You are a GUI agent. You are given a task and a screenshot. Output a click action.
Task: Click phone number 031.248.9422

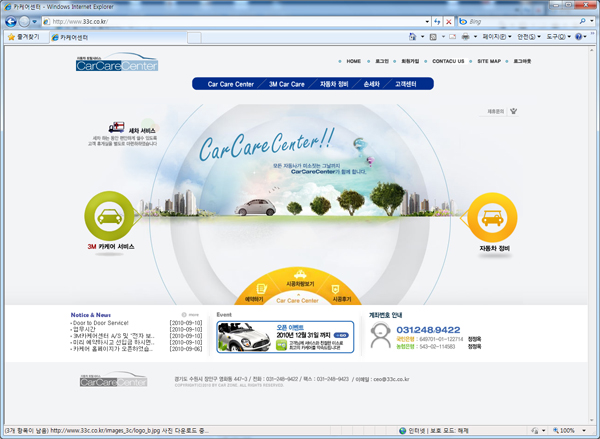(428, 330)
